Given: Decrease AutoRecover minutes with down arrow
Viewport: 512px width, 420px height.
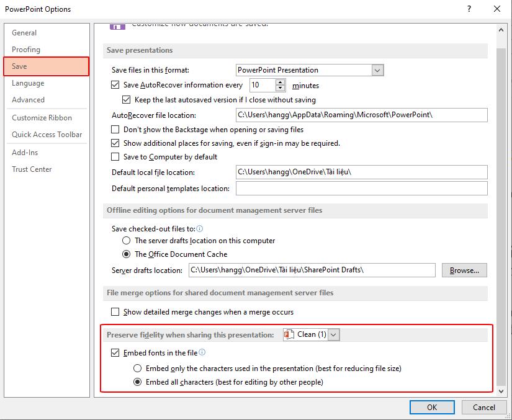Looking at the screenshot, I should click(281, 88).
